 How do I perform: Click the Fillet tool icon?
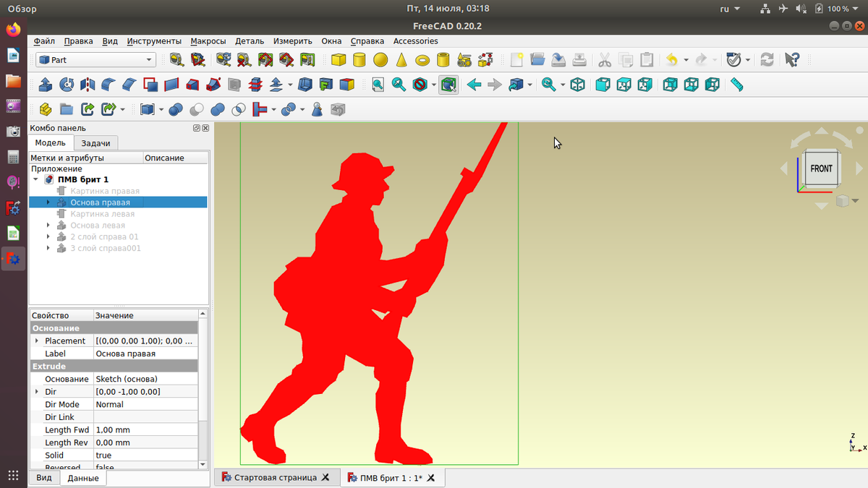(109, 85)
